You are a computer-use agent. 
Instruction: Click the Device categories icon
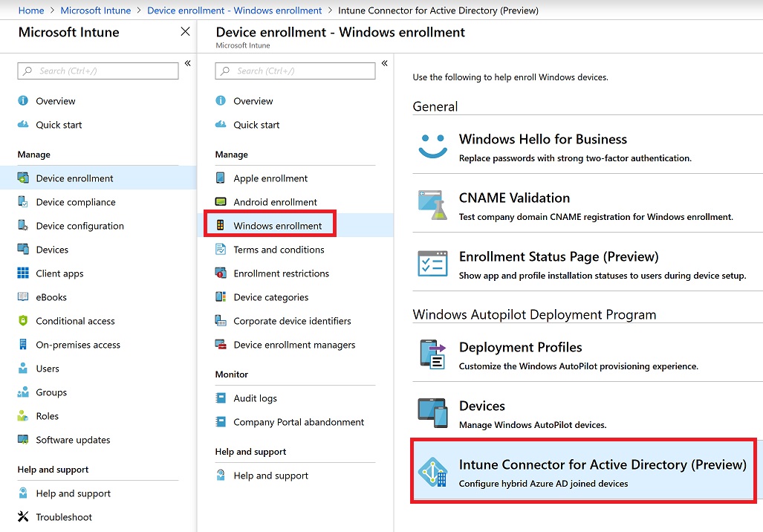pyautogui.click(x=221, y=296)
